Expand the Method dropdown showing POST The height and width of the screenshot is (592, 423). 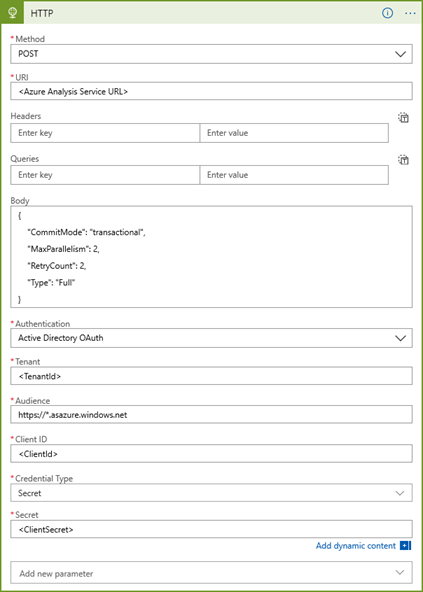click(211, 54)
